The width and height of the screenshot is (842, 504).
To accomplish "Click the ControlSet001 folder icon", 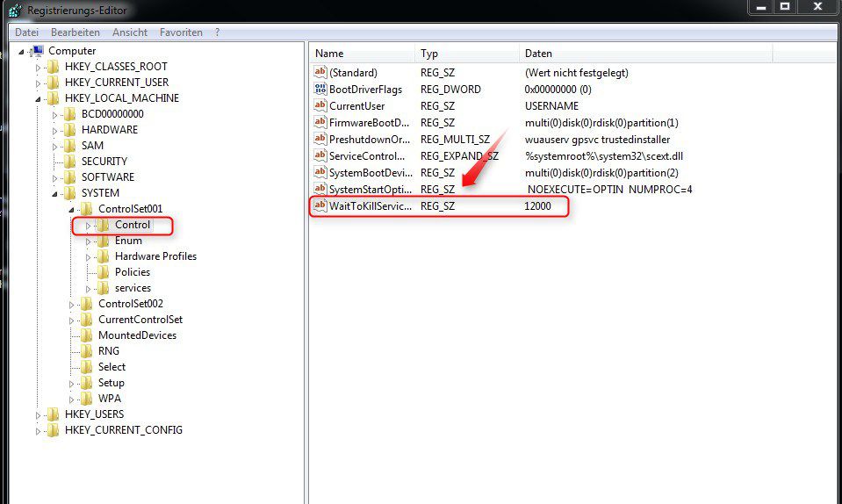I will coord(86,209).
